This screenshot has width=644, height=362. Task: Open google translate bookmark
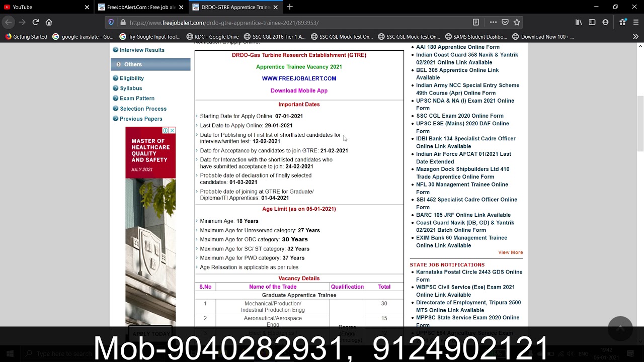pyautogui.click(x=84, y=37)
